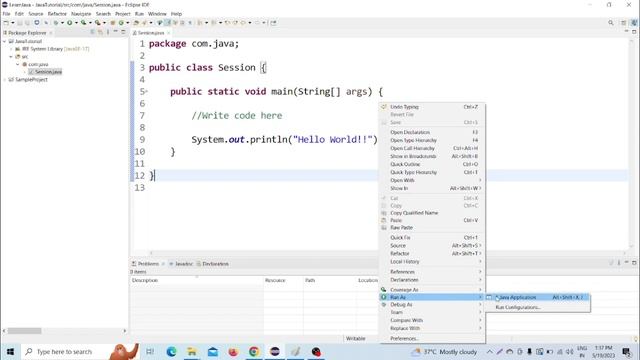Click the 'Writable' status bar text
This screenshot has height=360, width=640.
pyautogui.click(x=356, y=338)
